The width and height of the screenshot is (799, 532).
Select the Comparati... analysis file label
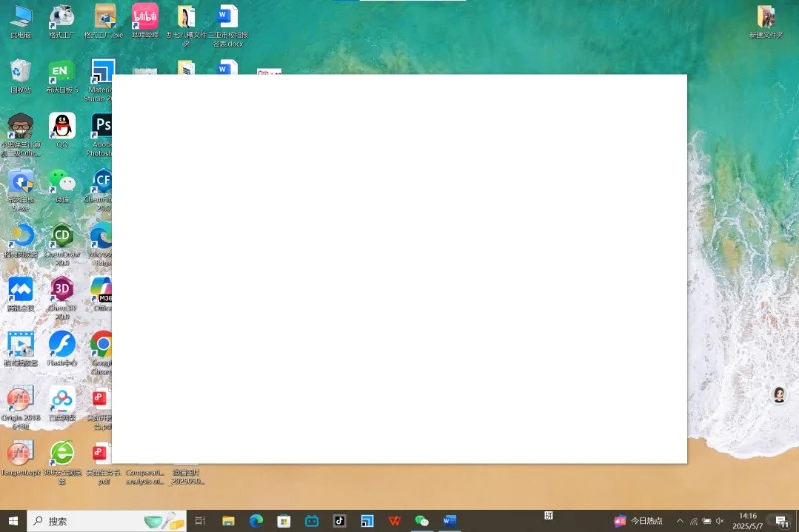pos(145,477)
